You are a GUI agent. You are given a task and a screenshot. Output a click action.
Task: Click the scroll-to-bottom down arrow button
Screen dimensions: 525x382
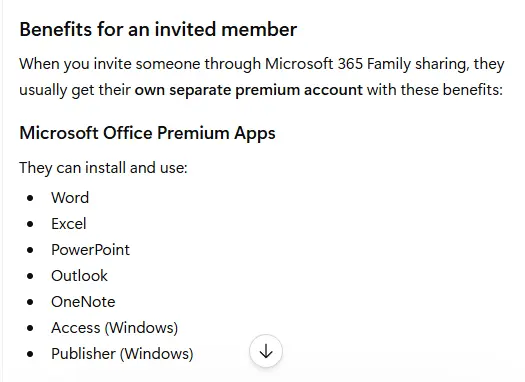pyautogui.click(x=266, y=351)
